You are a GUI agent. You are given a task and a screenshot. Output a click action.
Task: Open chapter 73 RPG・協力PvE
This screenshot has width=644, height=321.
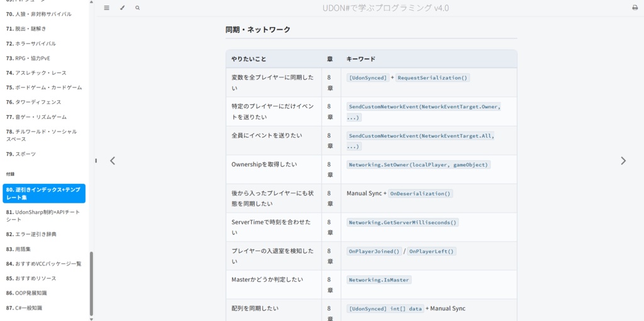click(28, 59)
